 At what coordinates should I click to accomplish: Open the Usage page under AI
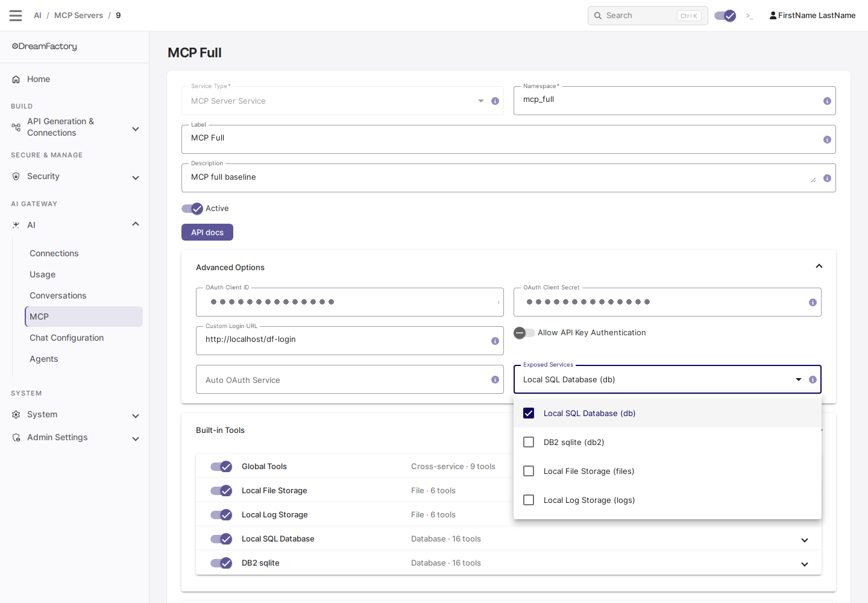point(83,274)
